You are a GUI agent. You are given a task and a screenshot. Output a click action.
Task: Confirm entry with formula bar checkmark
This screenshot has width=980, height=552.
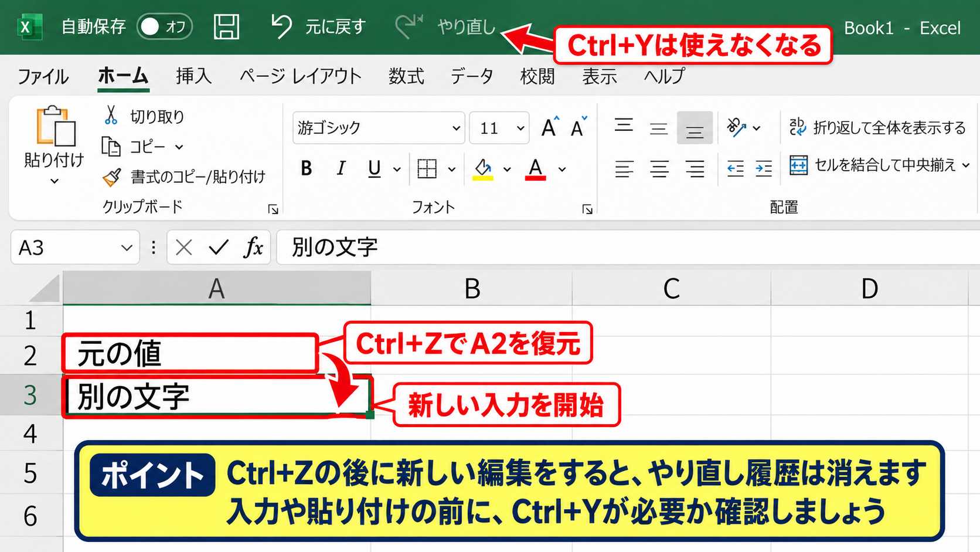pos(218,248)
